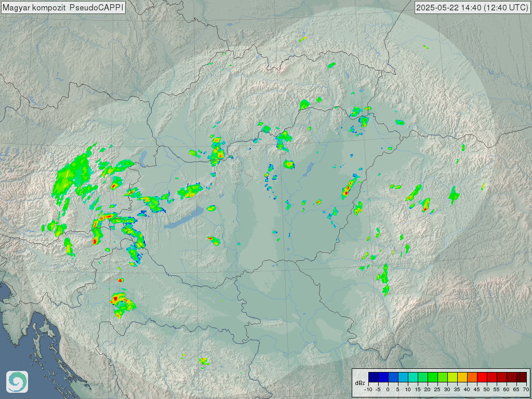The width and height of the screenshot is (532, 399).
Task: Click the 30 legend tick value
Action: [447, 390]
